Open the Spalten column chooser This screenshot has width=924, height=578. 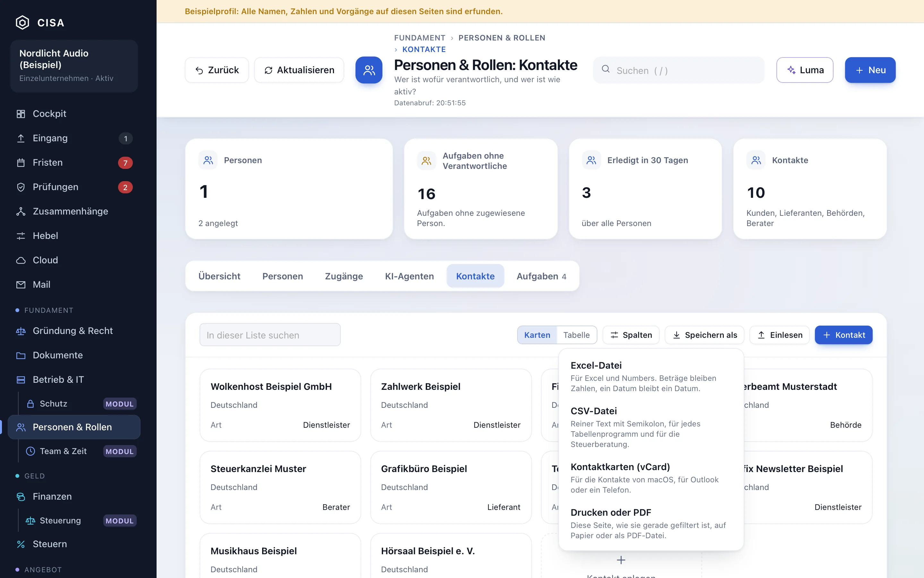click(x=631, y=335)
